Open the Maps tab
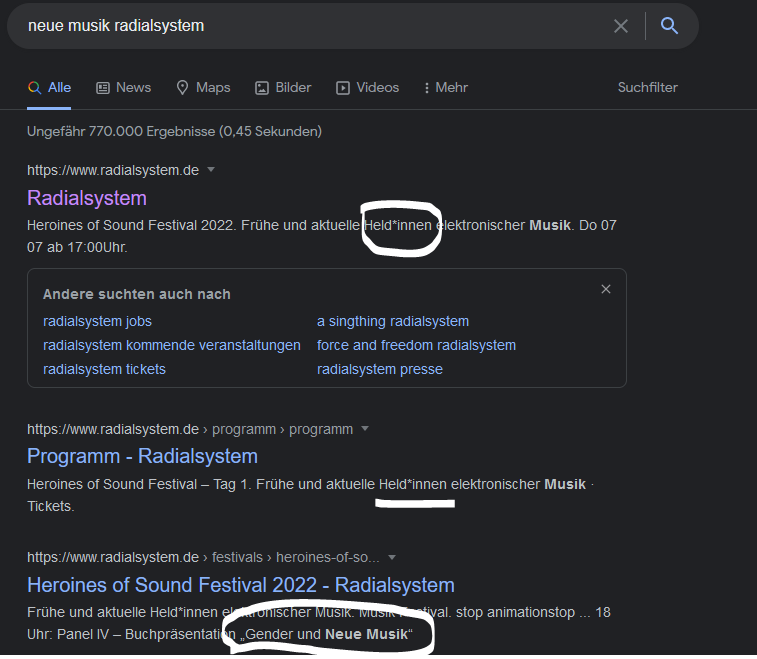 (203, 87)
